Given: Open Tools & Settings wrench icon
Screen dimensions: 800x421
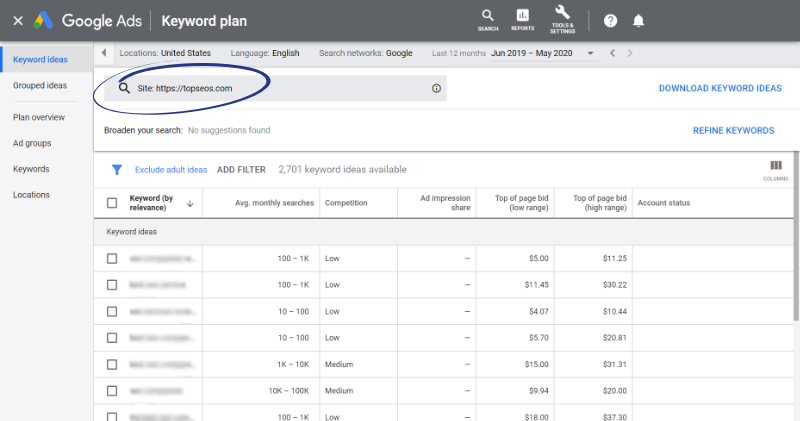Looking at the screenshot, I should pos(562,20).
